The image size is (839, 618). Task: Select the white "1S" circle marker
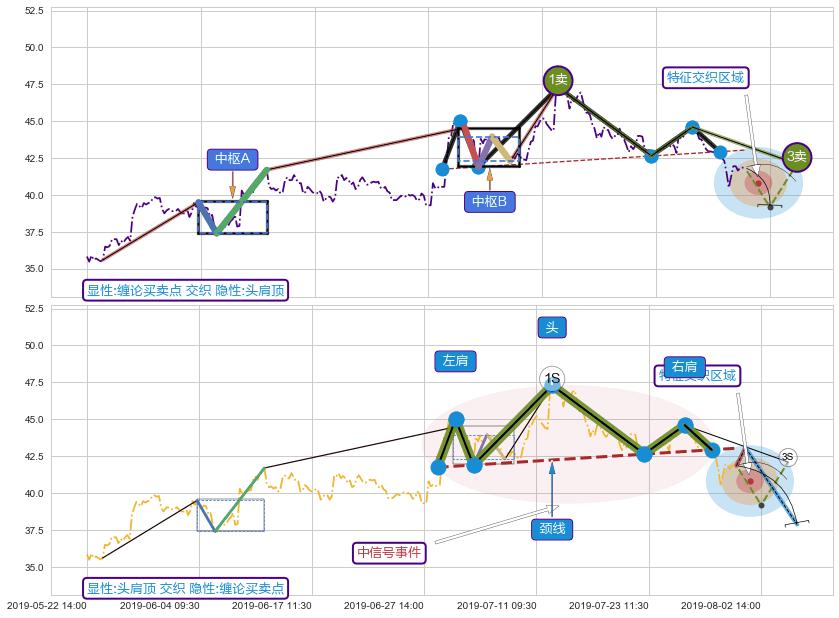(552, 378)
